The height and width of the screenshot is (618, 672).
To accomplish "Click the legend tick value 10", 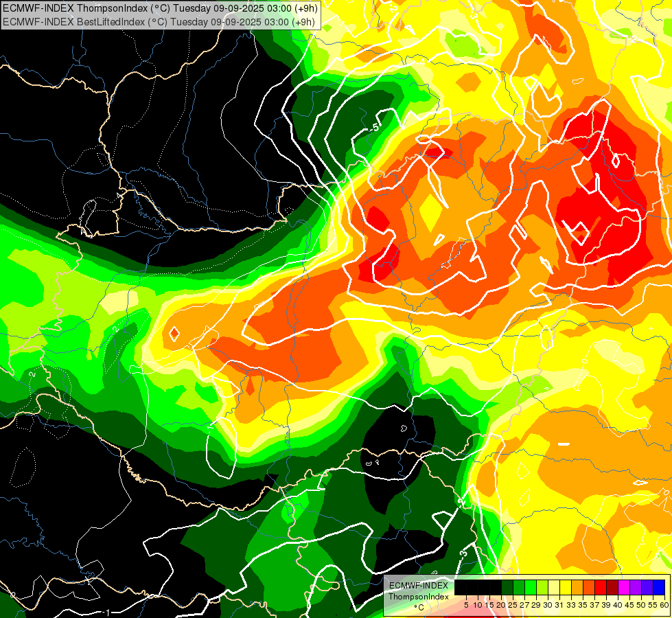I will 478,605.
